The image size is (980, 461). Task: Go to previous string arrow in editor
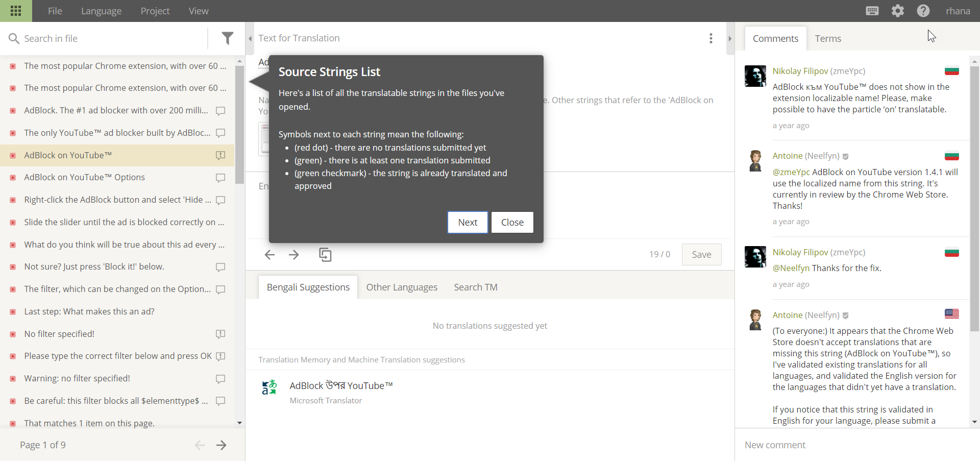tap(269, 254)
